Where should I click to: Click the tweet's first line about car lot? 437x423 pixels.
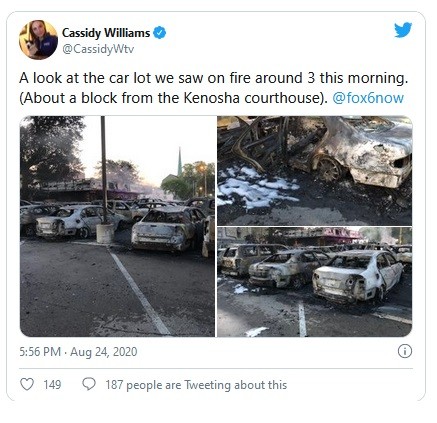point(214,78)
